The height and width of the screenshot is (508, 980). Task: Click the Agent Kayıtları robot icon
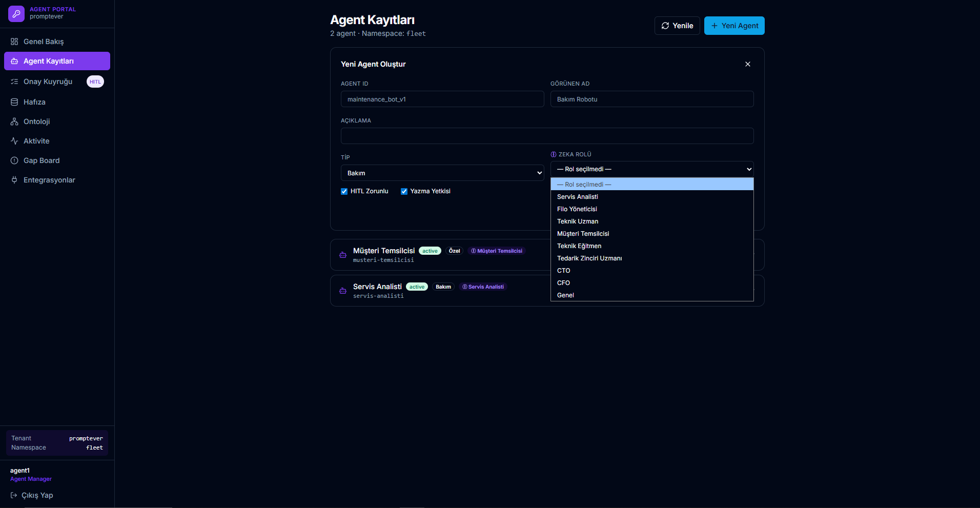14,61
